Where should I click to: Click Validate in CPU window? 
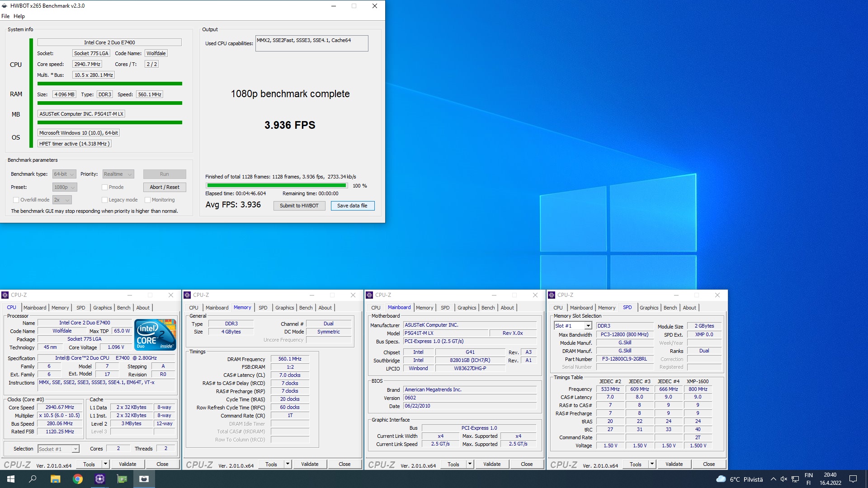[x=127, y=464]
